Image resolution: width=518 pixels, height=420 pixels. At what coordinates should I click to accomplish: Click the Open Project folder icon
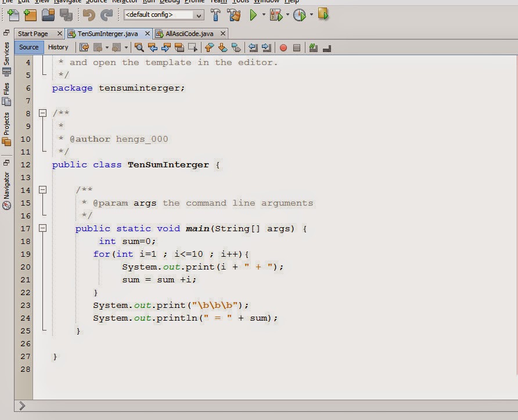[x=48, y=15]
